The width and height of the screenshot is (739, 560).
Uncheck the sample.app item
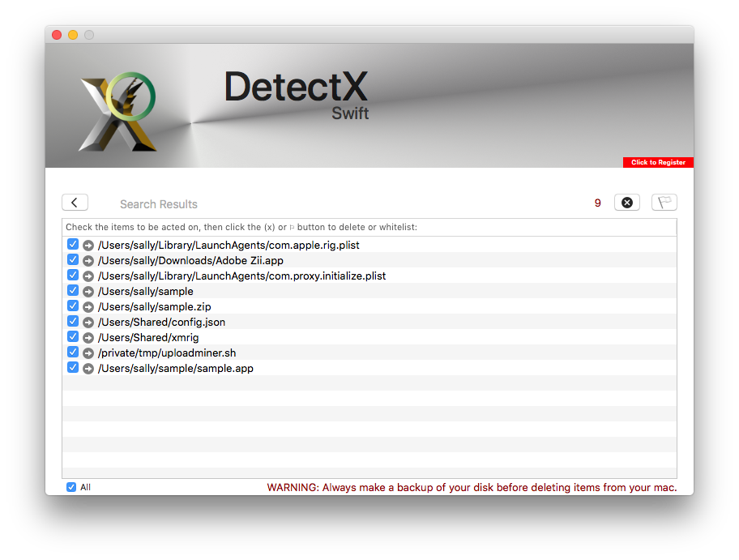point(73,368)
